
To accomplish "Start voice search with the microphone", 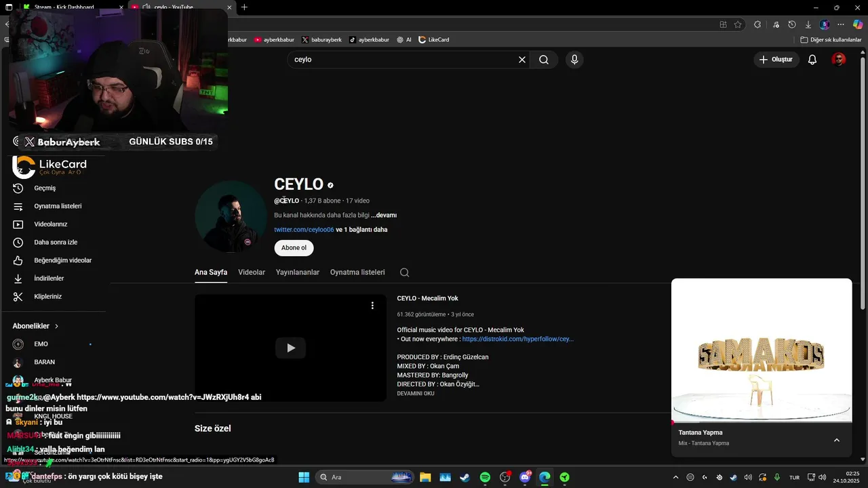I will coord(574,60).
